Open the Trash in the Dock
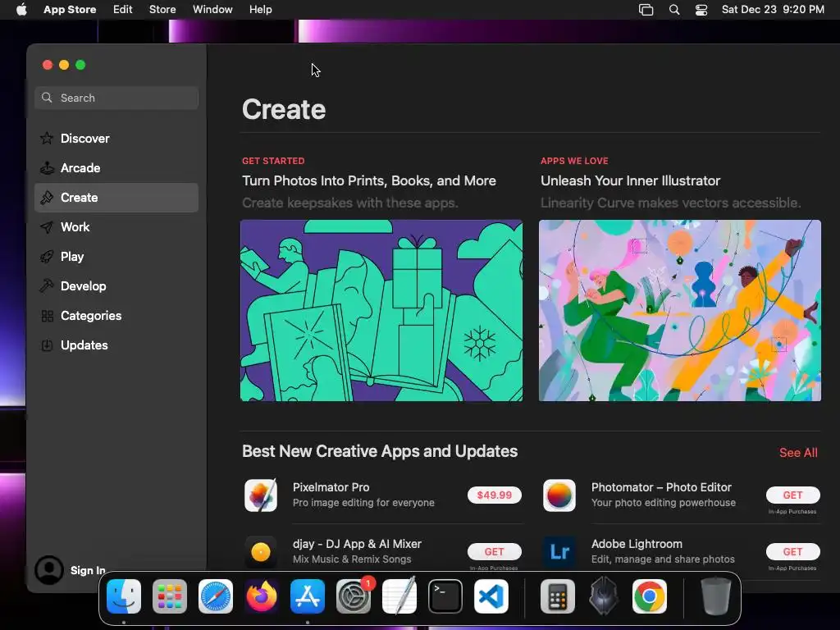Viewport: 840px width, 630px height. click(715, 596)
